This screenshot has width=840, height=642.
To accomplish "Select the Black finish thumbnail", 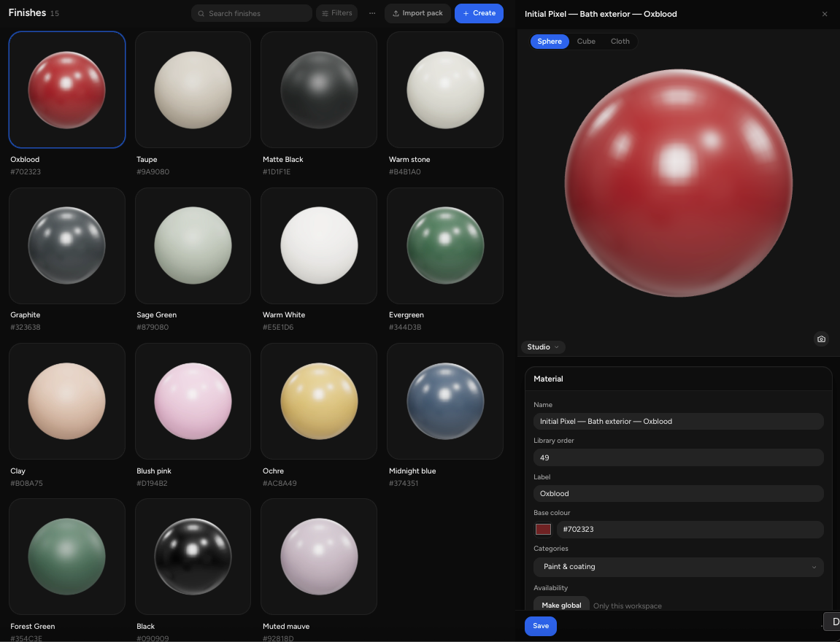I will (x=193, y=557).
